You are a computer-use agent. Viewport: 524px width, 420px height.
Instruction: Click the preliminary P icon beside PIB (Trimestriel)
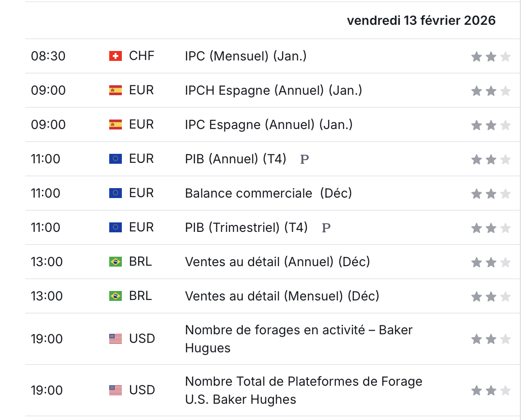pyautogui.click(x=326, y=228)
